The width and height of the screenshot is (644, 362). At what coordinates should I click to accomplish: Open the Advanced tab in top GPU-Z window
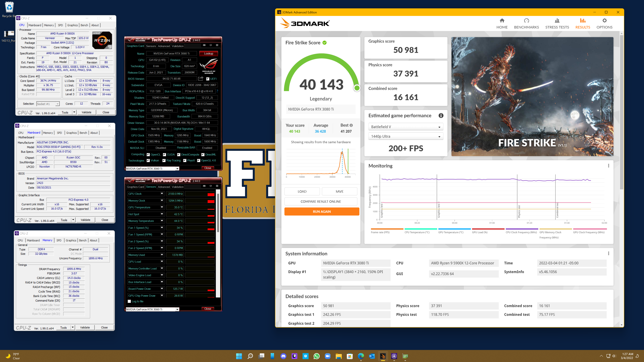tap(164, 46)
